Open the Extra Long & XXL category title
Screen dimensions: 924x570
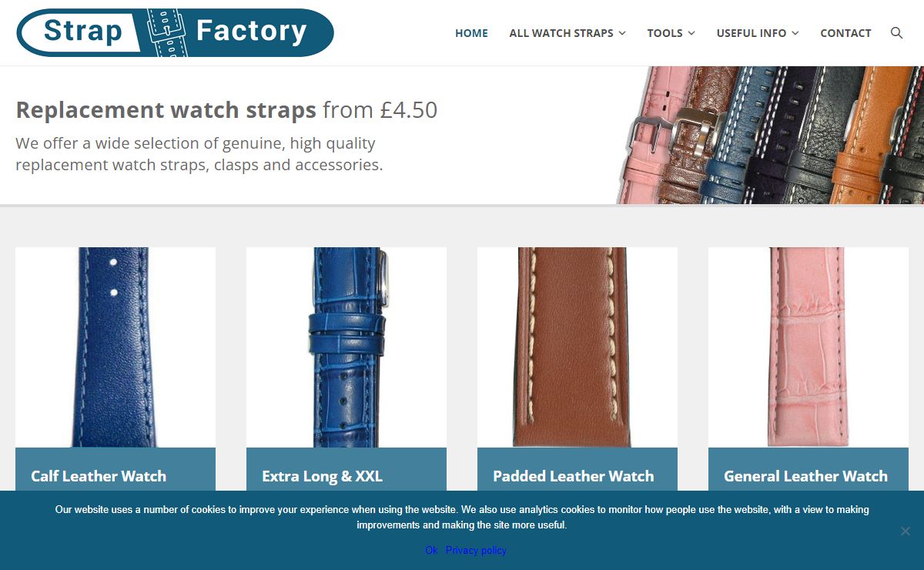pos(322,476)
